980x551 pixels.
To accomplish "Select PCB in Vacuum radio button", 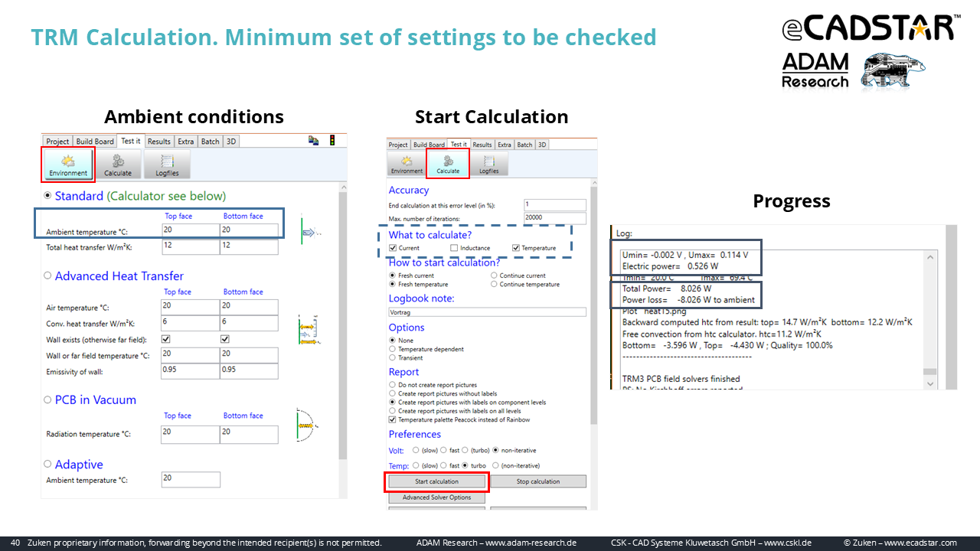I will click(48, 399).
